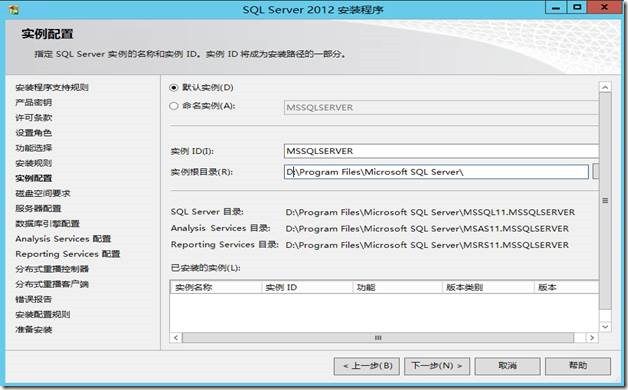
Task: Click the 已安装的实例(L) label
Action: pos(205,267)
